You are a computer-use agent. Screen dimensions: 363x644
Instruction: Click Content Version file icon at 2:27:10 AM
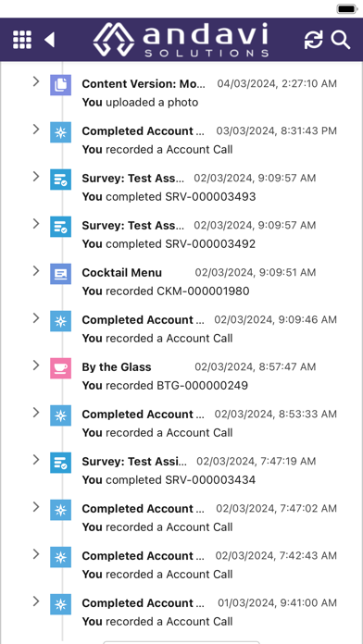click(x=61, y=85)
